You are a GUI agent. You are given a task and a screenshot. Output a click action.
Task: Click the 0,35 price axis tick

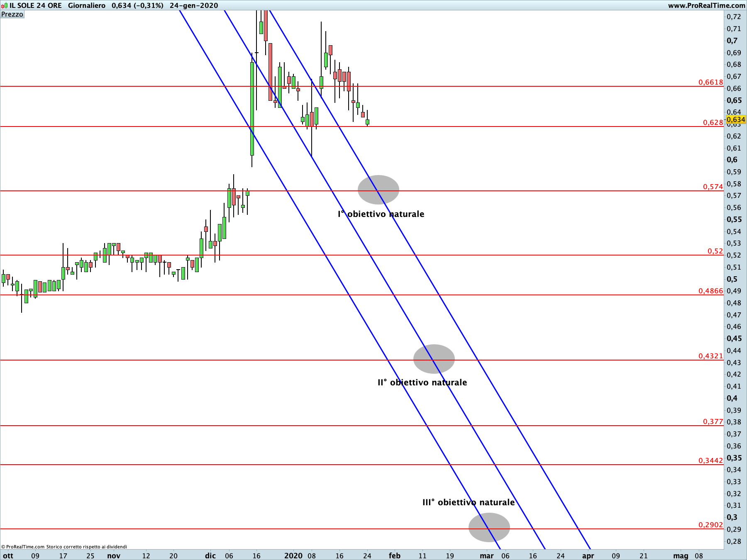[734, 458]
